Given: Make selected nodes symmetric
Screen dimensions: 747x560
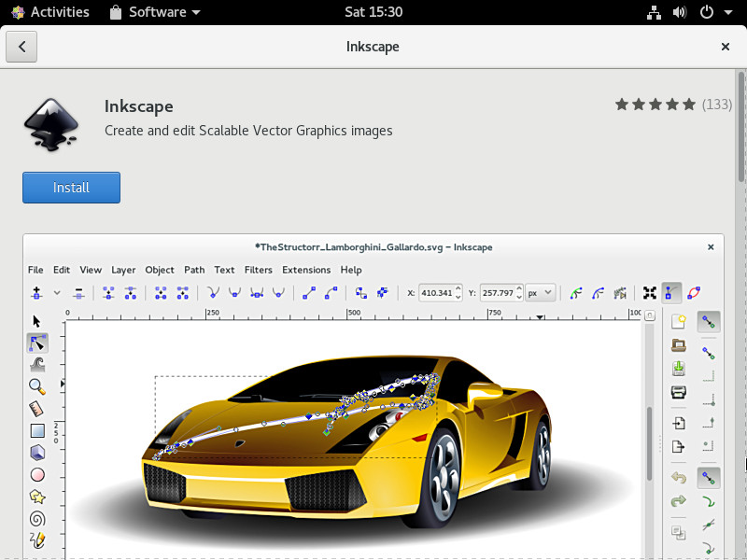Looking at the screenshot, I should (x=257, y=293).
